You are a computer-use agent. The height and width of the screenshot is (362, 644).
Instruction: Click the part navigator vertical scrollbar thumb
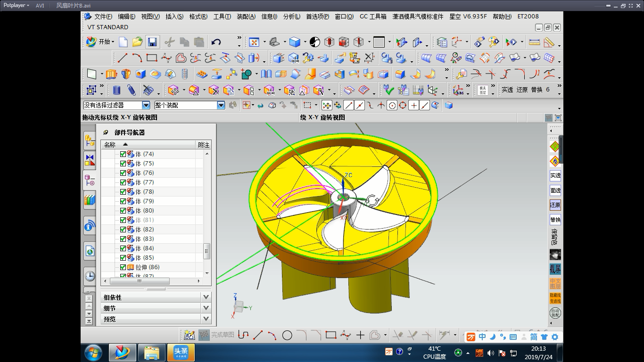click(206, 251)
